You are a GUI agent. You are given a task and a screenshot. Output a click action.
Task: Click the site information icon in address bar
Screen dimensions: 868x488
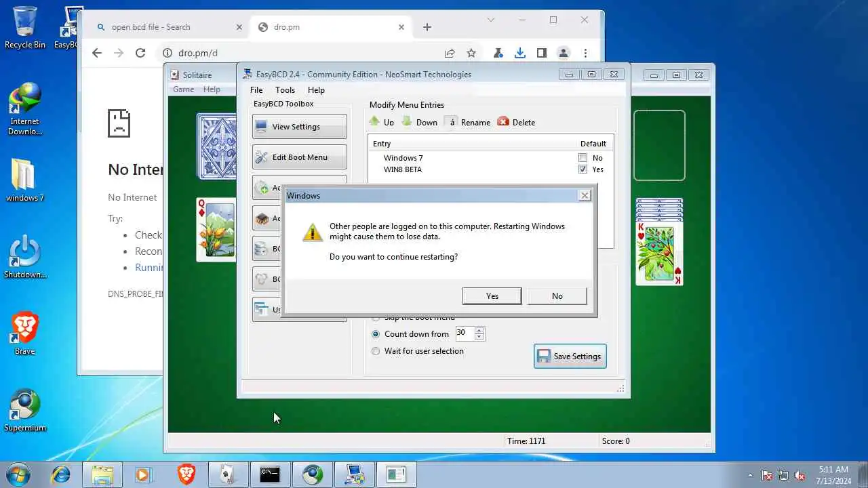[167, 53]
